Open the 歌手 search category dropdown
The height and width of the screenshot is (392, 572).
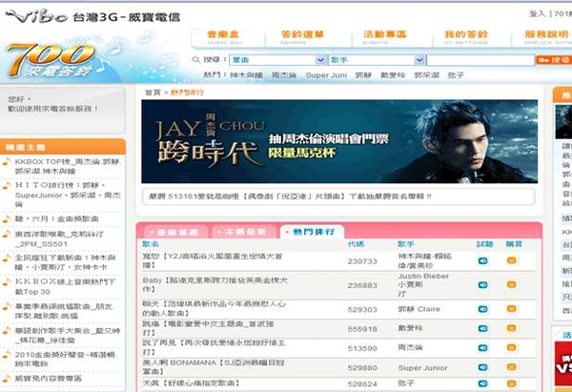377,60
